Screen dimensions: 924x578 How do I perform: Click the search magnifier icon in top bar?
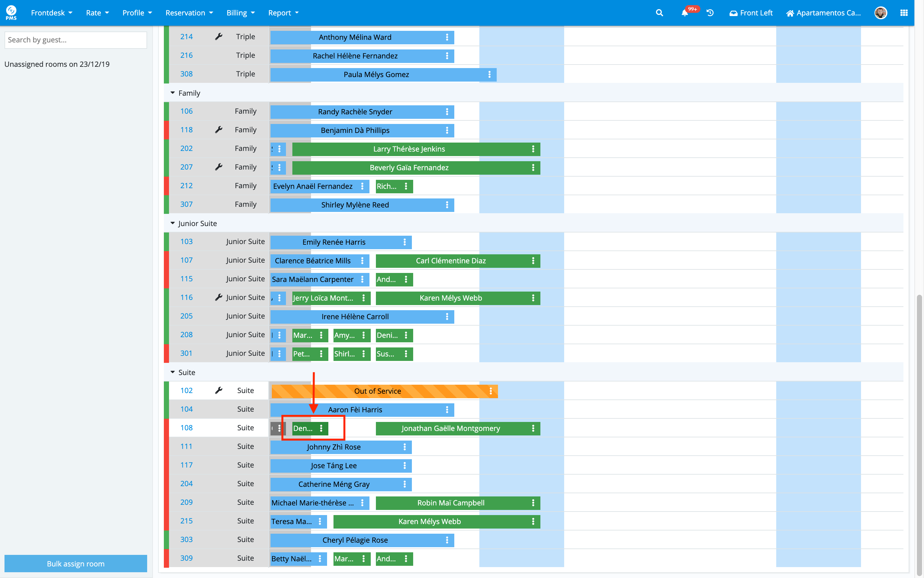(659, 13)
